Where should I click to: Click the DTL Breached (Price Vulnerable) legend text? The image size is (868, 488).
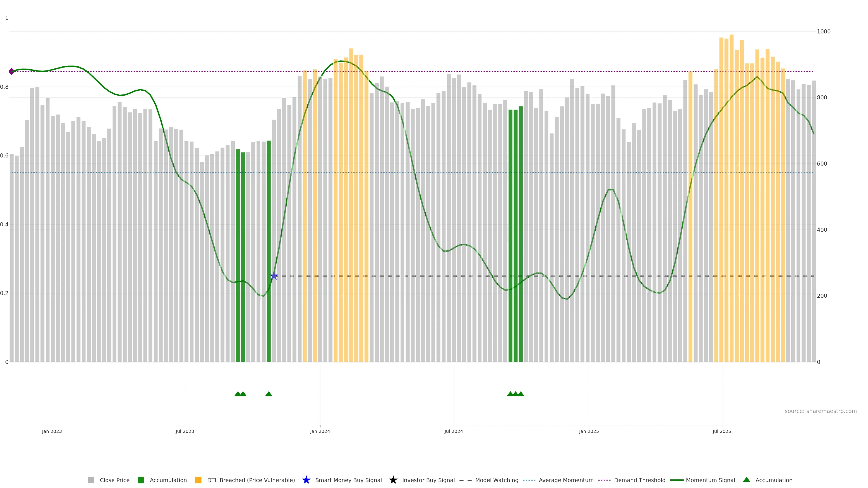(x=251, y=480)
